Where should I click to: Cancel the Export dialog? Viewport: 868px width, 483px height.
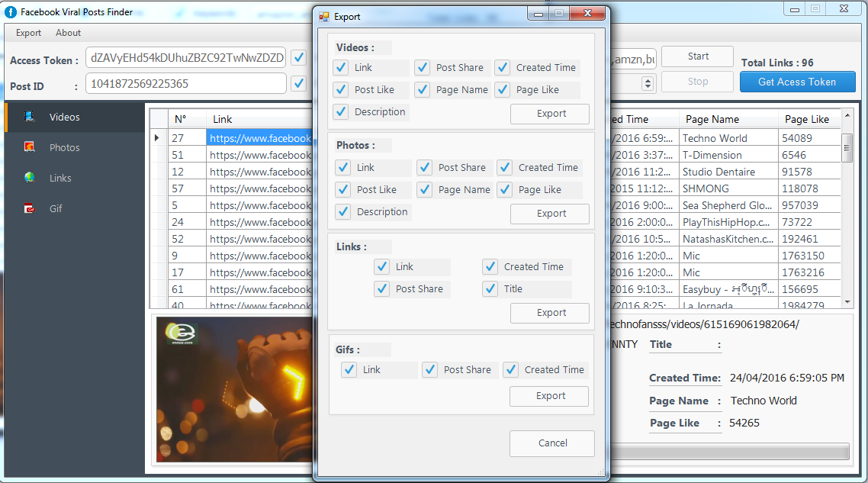(552, 443)
